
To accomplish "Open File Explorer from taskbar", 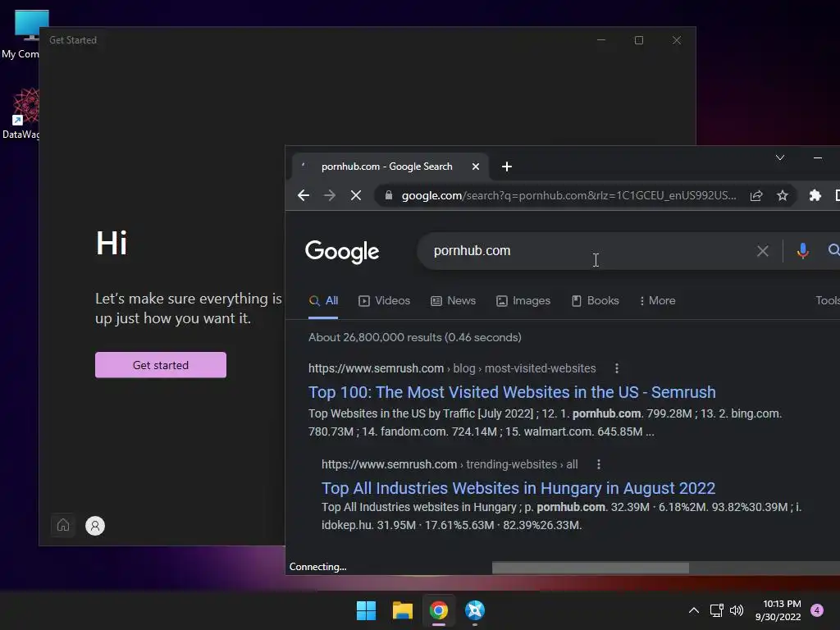I will coord(402,610).
